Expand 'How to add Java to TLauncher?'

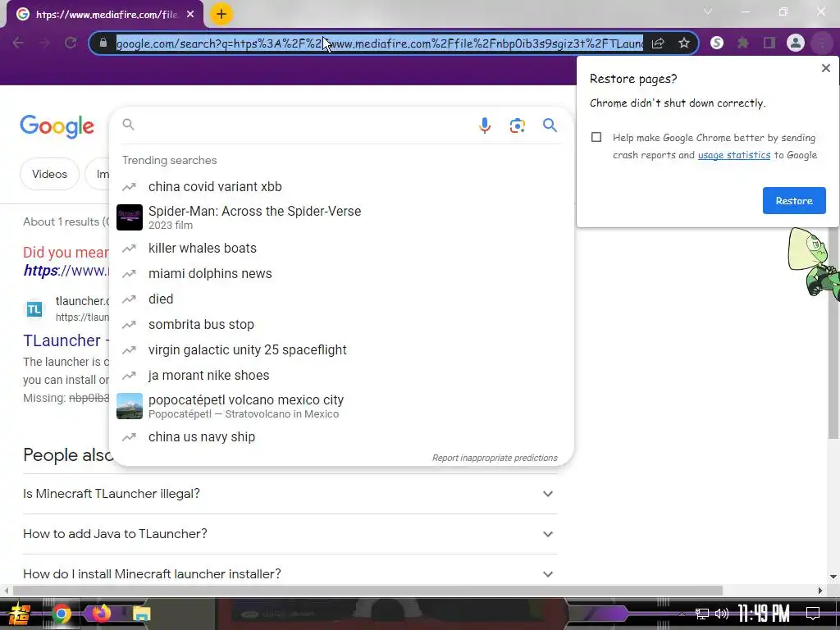(x=290, y=533)
